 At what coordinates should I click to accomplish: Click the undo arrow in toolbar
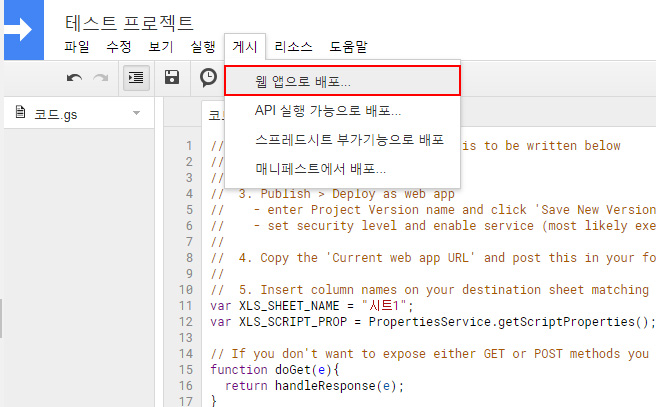(75, 78)
